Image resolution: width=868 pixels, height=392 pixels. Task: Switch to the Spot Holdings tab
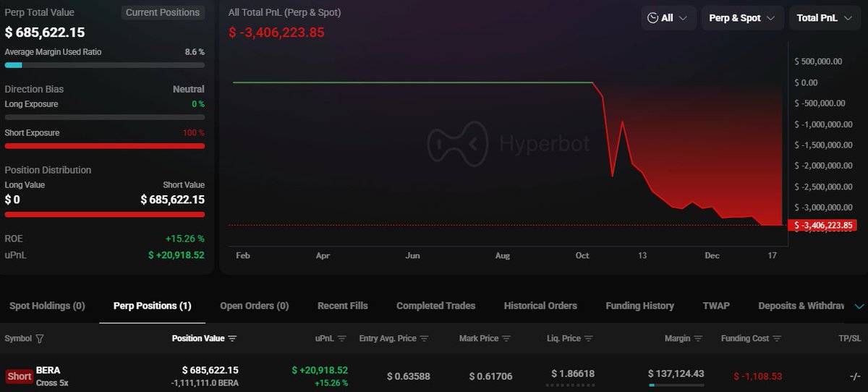coord(47,306)
